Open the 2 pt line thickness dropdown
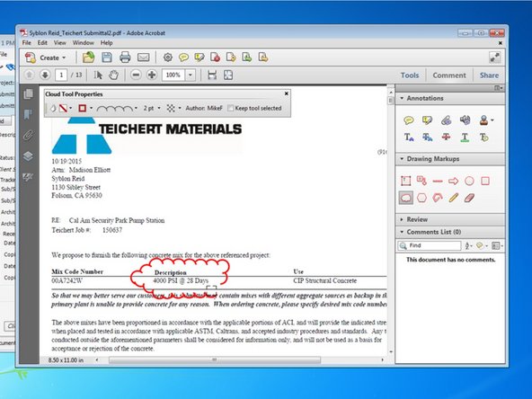 (151, 108)
